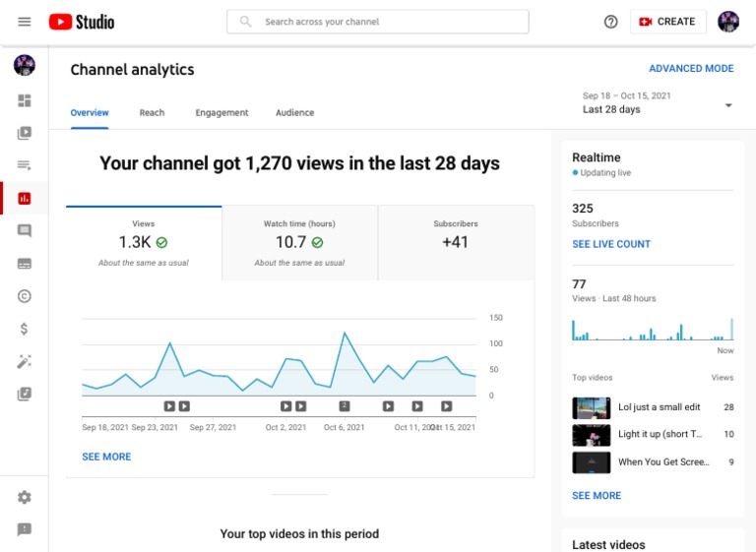This screenshot has height=552, width=756.
Task: Switch to the Engagement tab
Action: (221, 113)
